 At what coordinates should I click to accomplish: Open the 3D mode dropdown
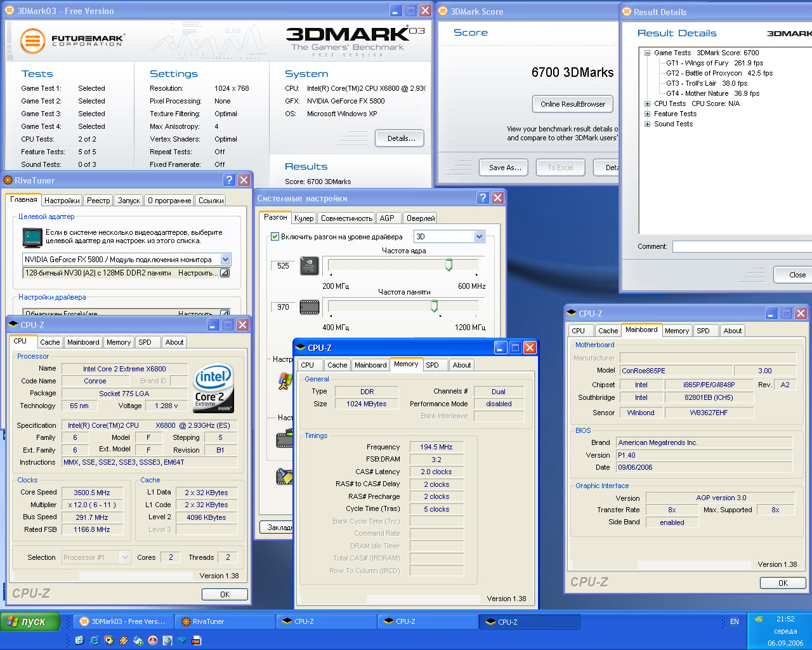tap(479, 237)
